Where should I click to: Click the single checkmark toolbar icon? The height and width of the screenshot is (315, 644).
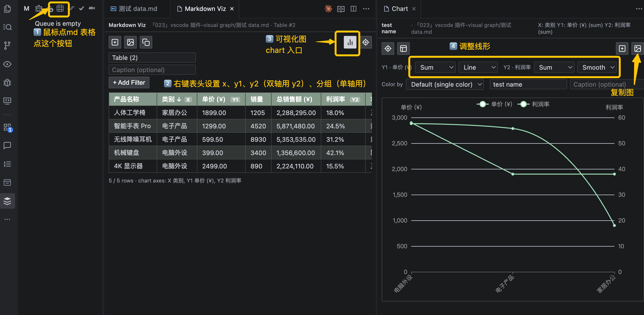pos(81,8)
